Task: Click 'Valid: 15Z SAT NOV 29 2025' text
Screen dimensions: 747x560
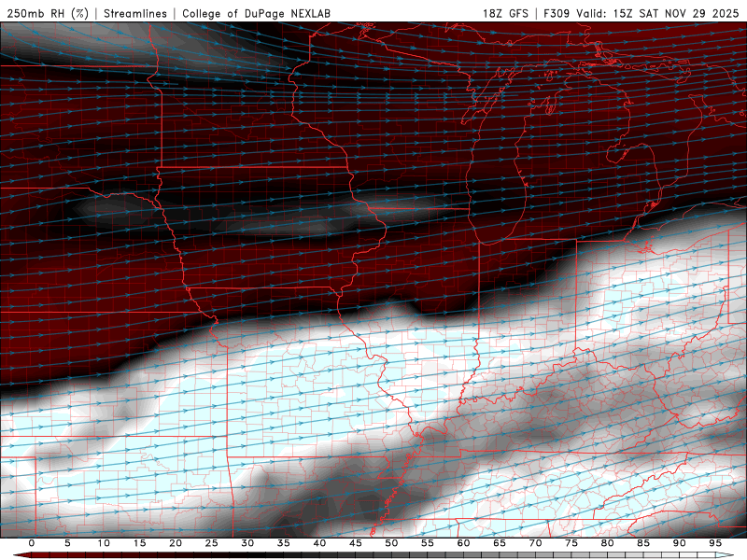Action: pos(657,13)
